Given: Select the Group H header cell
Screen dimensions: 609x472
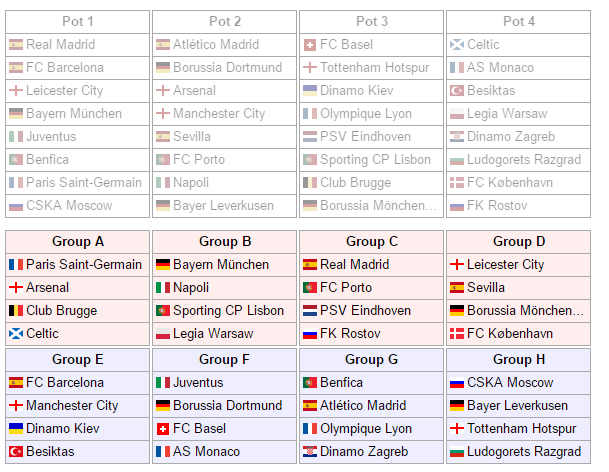Looking at the screenshot, I should click(x=519, y=360).
